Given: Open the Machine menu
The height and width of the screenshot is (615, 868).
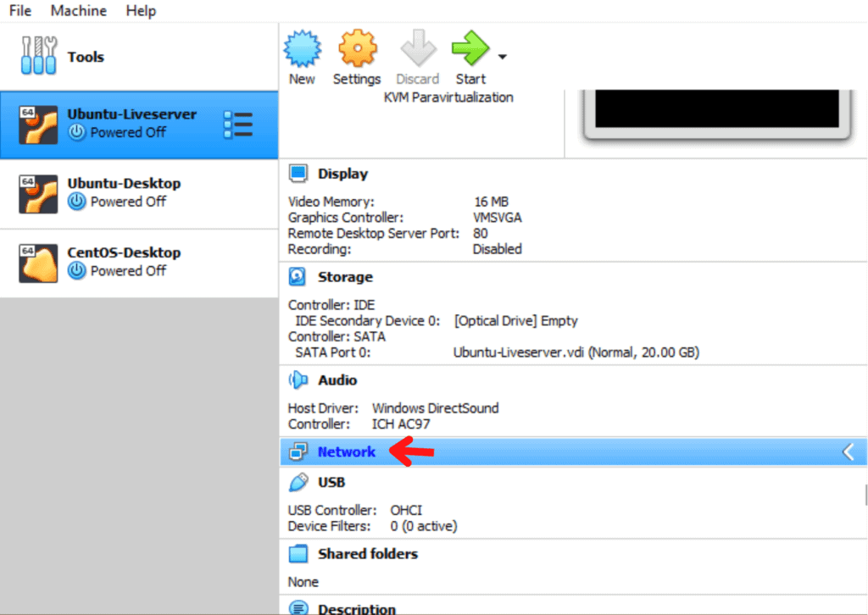Looking at the screenshot, I should point(77,11).
